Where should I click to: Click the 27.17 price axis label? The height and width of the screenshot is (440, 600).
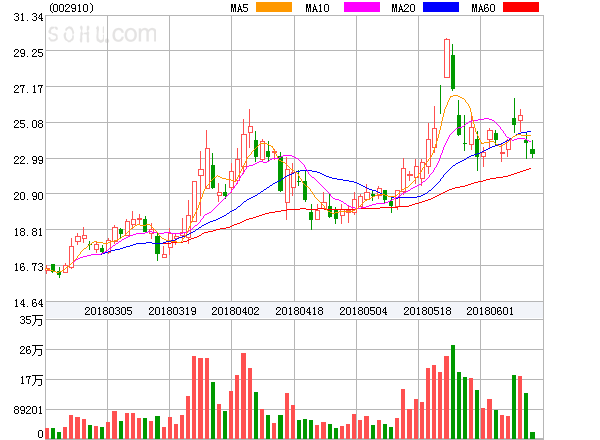[28, 89]
